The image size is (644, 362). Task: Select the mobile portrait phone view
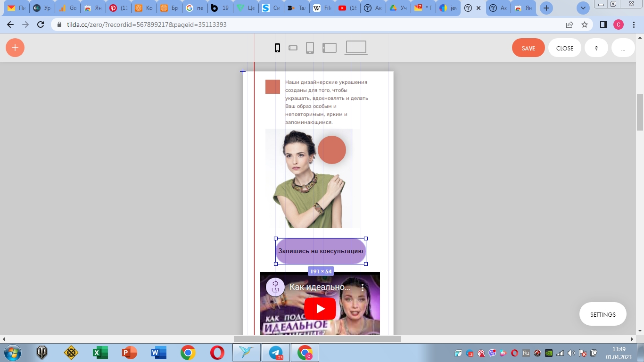(x=278, y=48)
